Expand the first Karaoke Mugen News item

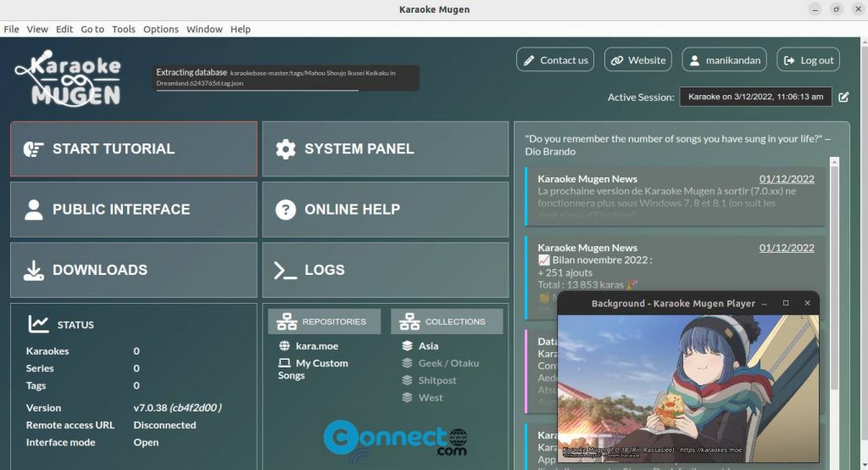(x=675, y=196)
